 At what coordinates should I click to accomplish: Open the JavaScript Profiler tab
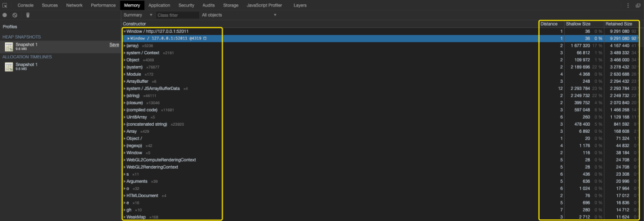[264, 5]
